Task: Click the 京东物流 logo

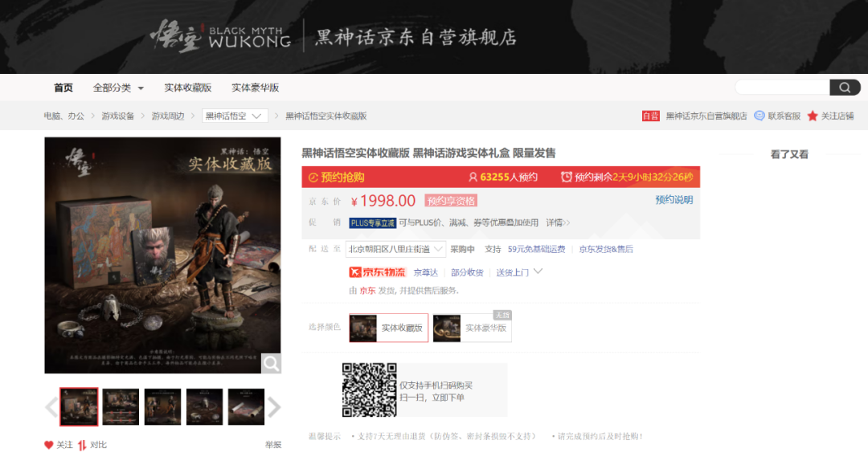Action: click(x=378, y=272)
